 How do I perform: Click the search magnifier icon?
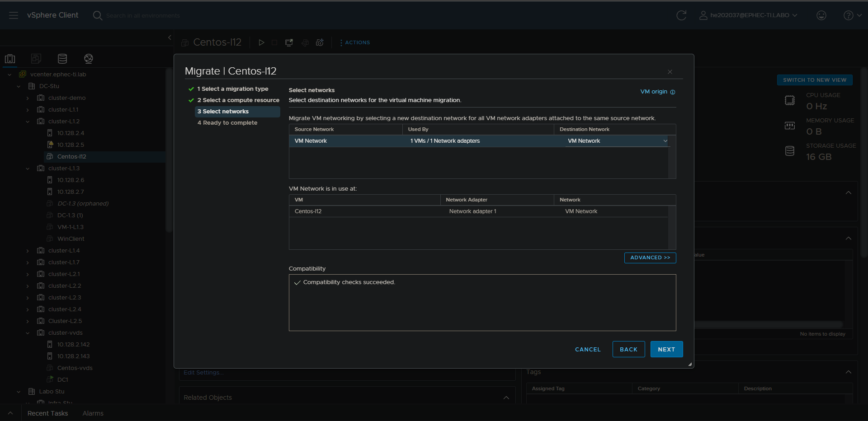coord(97,15)
